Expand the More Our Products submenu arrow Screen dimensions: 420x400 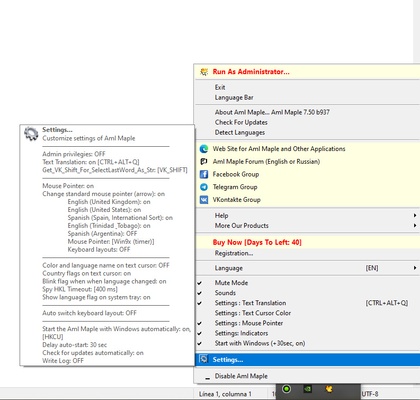click(x=415, y=225)
